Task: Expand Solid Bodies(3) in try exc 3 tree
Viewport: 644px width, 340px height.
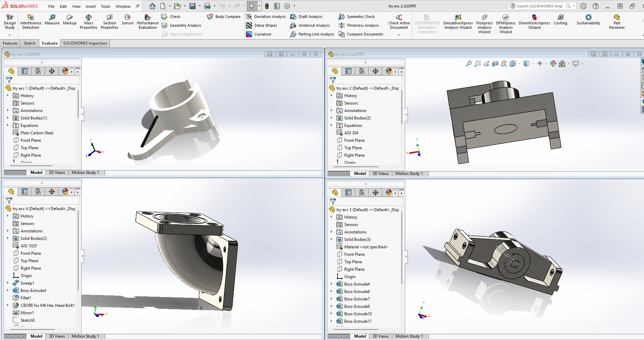Action: click(331, 240)
